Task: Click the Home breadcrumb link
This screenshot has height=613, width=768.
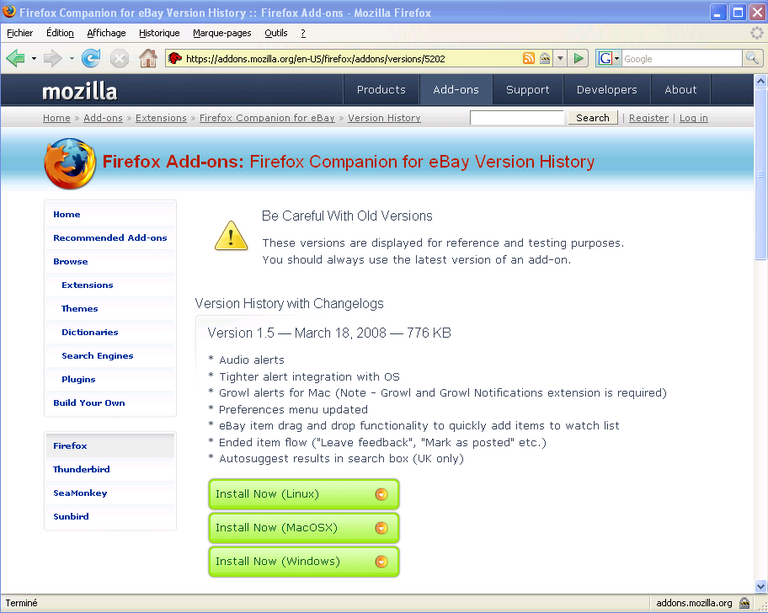Action: [x=57, y=118]
